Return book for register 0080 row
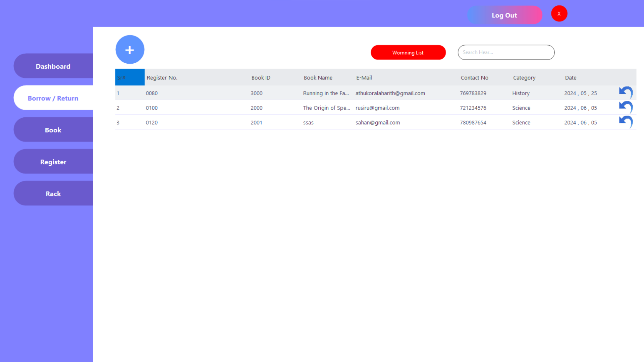Image resolution: width=644 pixels, height=362 pixels. point(626,93)
